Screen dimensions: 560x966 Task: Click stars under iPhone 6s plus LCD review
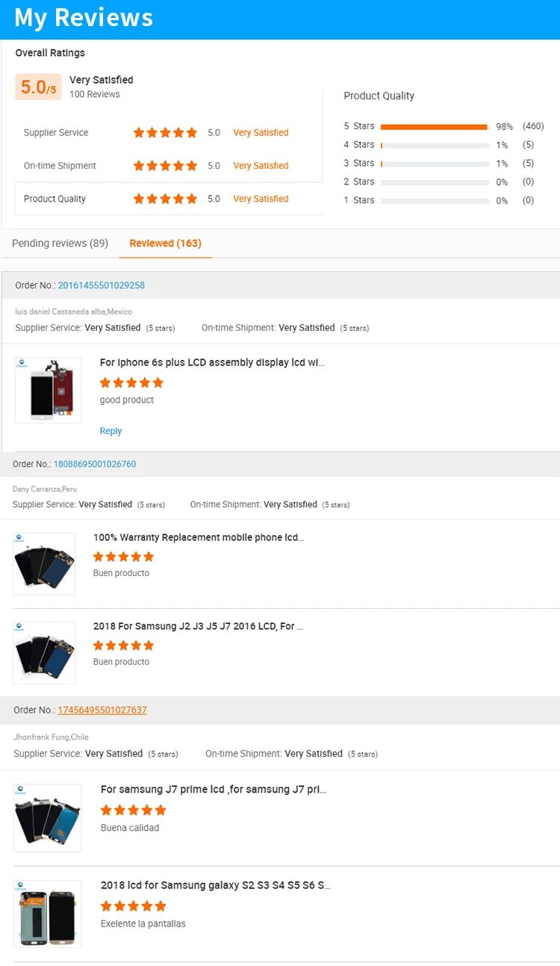click(131, 383)
